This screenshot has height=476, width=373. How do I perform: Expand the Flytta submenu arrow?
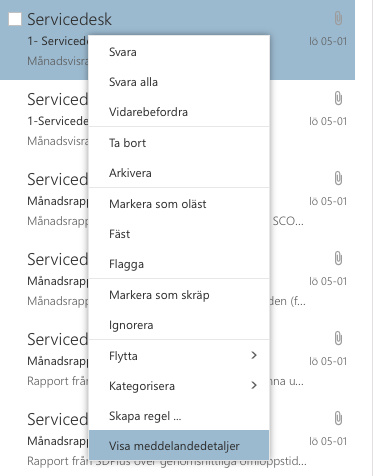coord(254,355)
